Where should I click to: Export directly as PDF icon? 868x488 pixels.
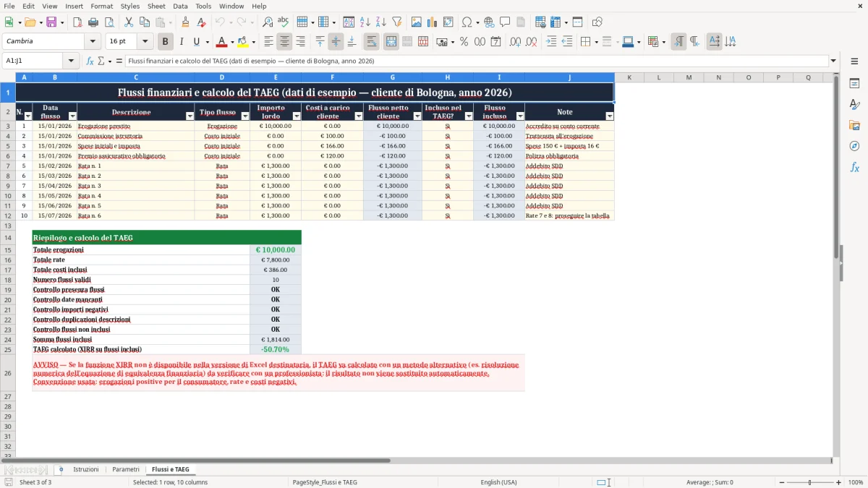click(77, 22)
